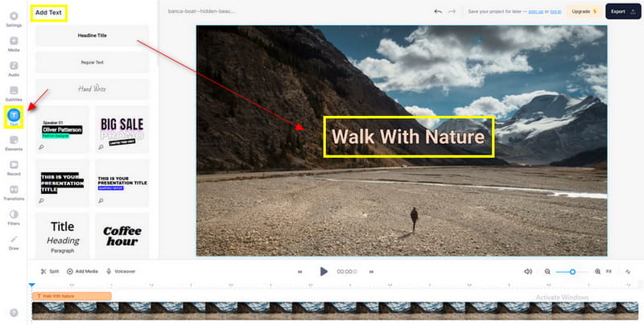Click the sign up link
Image resolution: width=644 pixels, height=325 pixels.
(x=535, y=11)
